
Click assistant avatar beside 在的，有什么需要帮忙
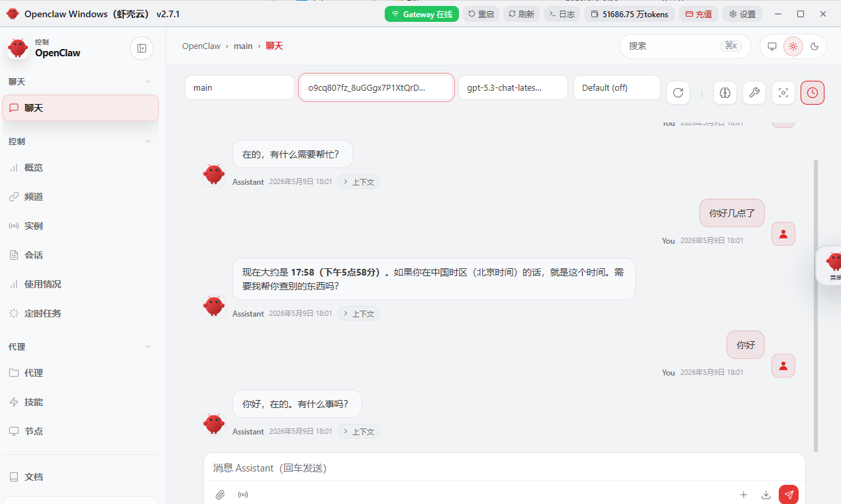(214, 175)
